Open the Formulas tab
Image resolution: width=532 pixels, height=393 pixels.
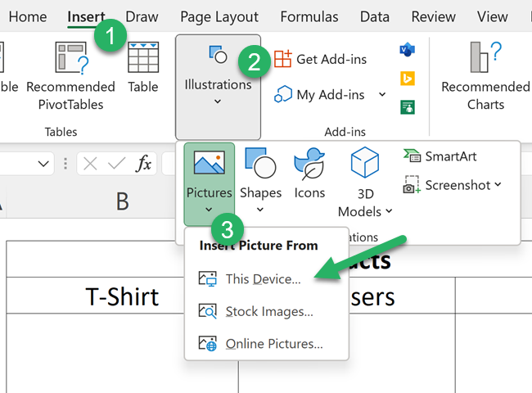(309, 16)
